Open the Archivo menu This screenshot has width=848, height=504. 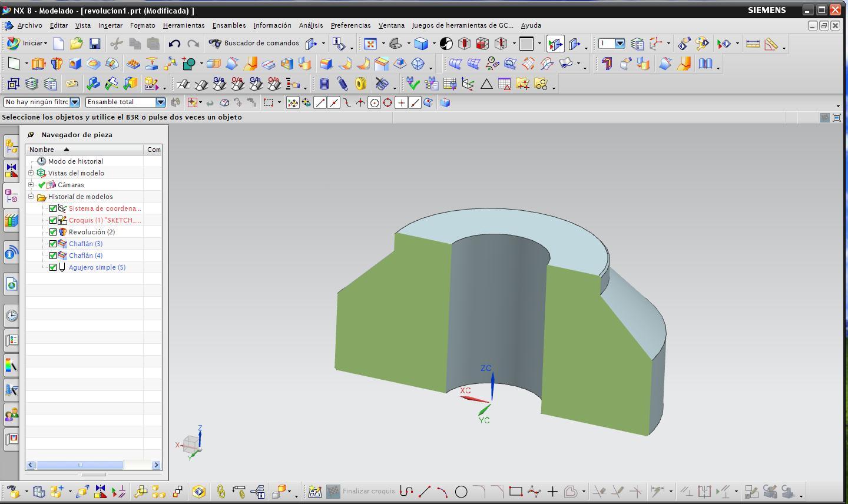click(x=29, y=25)
